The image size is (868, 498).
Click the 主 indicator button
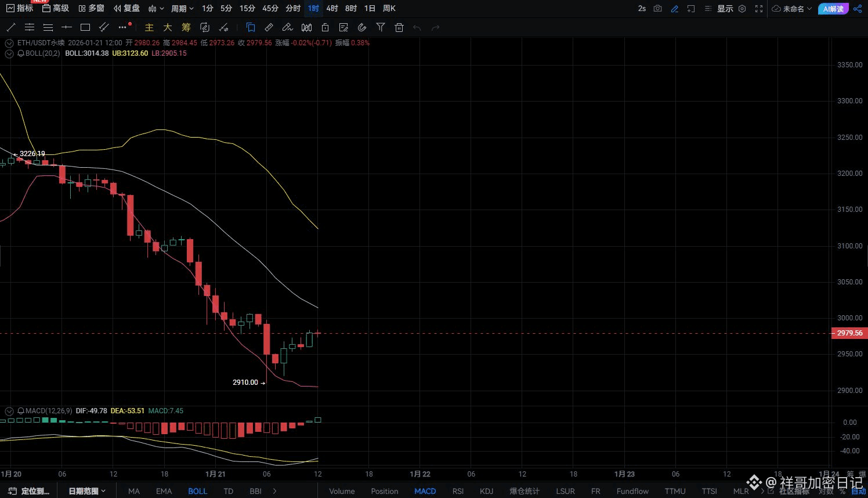click(149, 27)
